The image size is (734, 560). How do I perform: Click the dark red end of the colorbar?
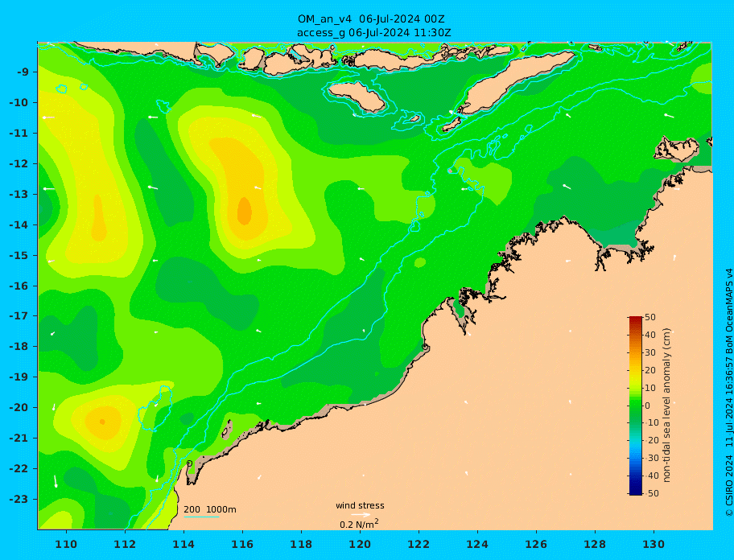pos(635,319)
